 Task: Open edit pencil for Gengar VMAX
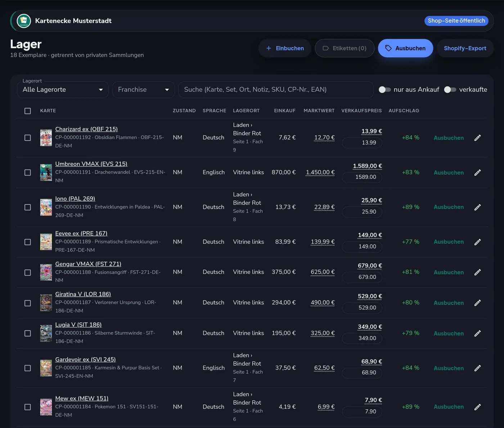pyautogui.click(x=477, y=272)
